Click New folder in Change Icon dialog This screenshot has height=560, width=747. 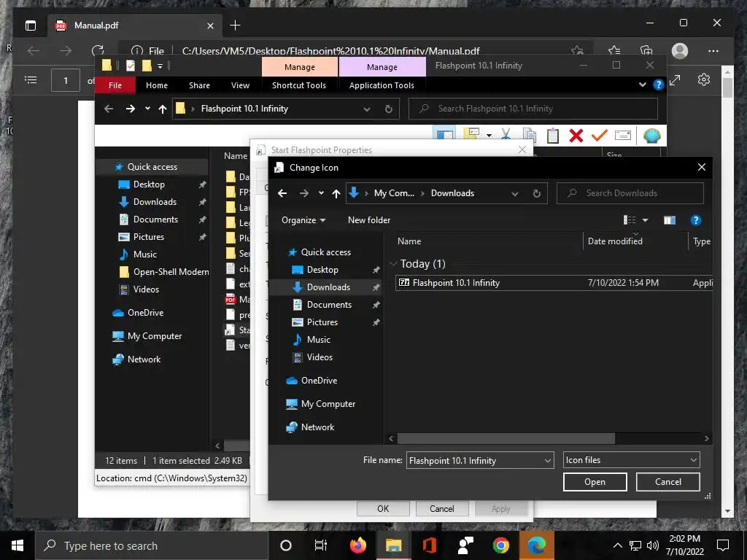369,220
